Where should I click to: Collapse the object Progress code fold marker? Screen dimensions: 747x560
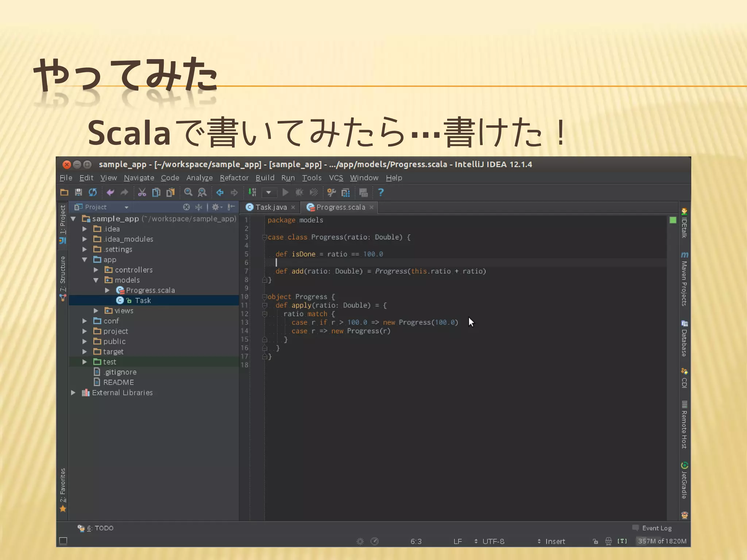pyautogui.click(x=264, y=297)
